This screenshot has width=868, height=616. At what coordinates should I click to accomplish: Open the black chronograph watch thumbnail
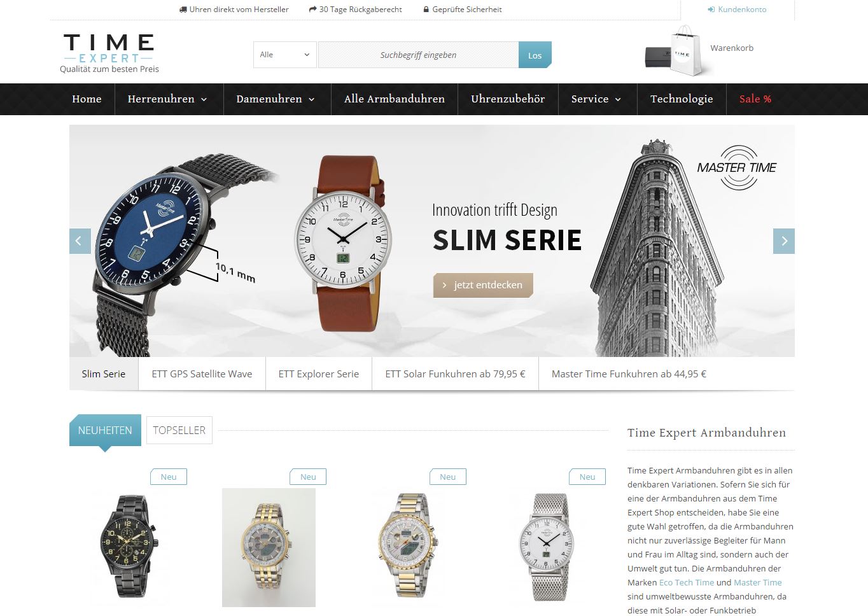tap(129, 547)
